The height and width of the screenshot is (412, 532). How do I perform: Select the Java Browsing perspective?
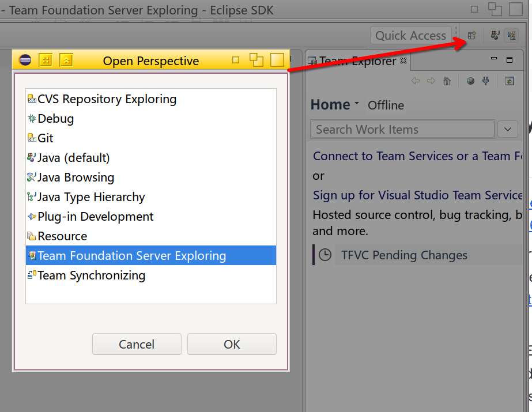click(x=76, y=177)
